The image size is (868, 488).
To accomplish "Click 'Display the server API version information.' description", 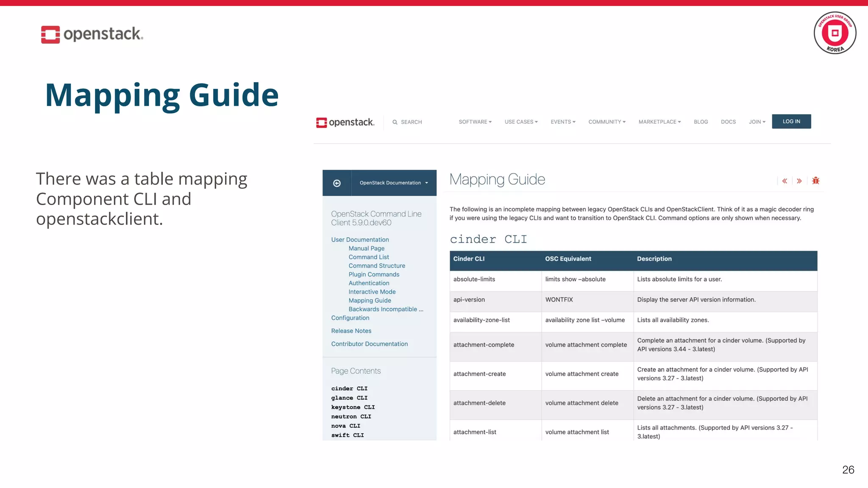I will pos(696,300).
